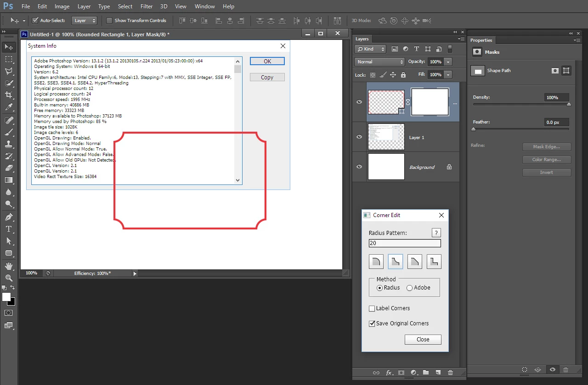Select the Radius method radio button

pyautogui.click(x=379, y=288)
